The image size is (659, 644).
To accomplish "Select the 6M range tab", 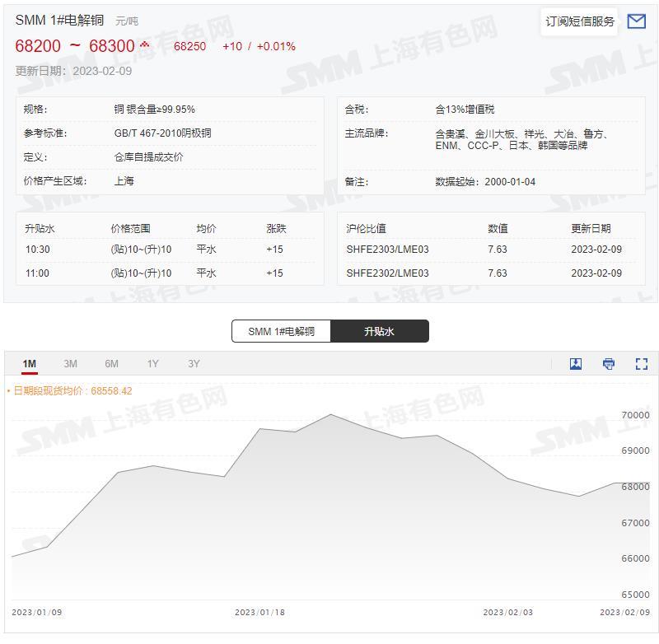I will tap(111, 362).
